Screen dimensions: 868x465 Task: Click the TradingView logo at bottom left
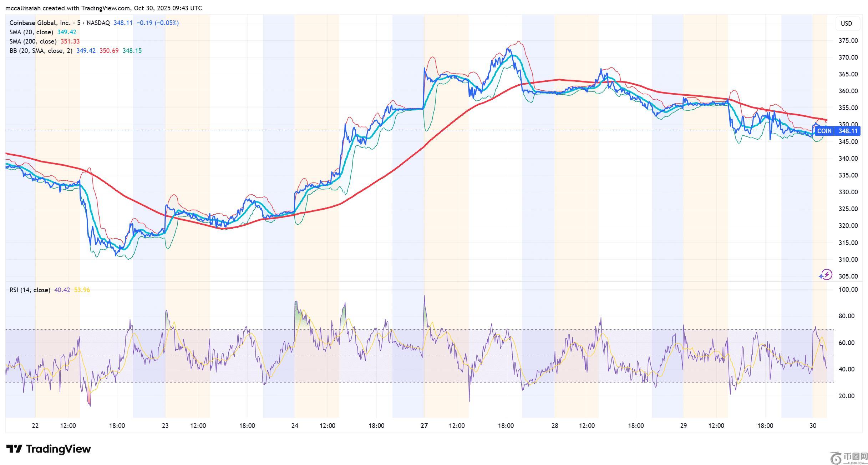coord(49,449)
